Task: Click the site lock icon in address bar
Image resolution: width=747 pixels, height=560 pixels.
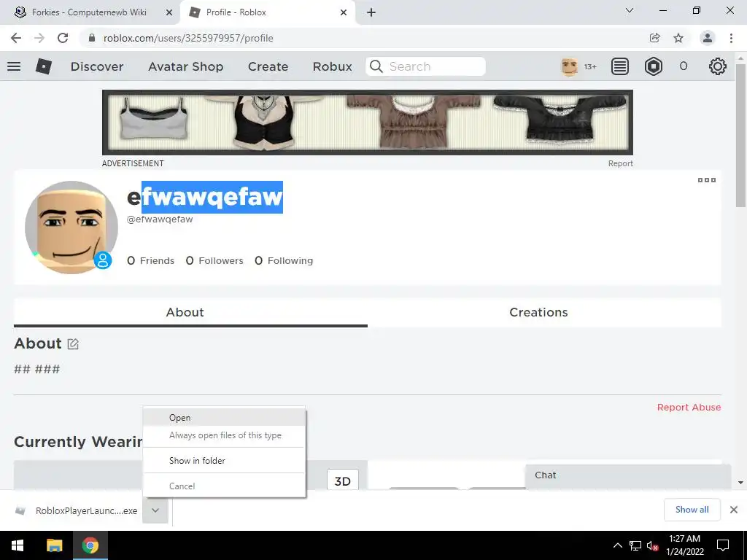Action: click(92, 38)
